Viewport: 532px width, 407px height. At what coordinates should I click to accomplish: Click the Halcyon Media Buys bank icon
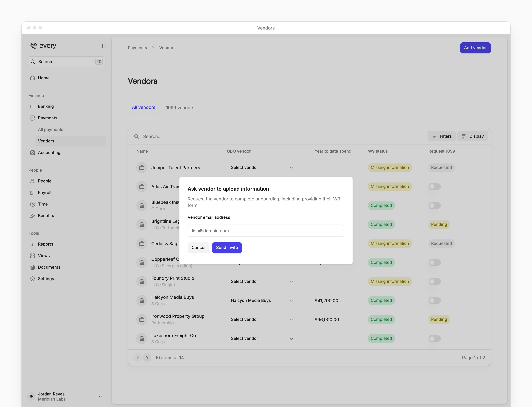(142, 300)
